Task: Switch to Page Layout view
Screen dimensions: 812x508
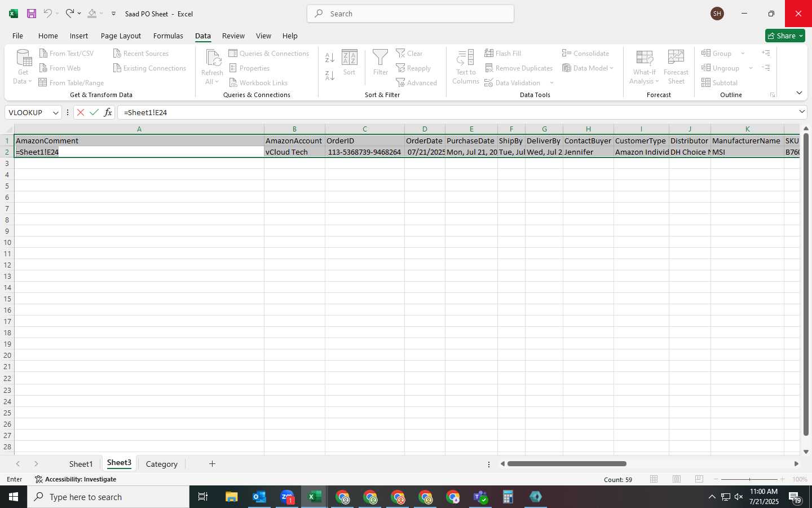Action: pyautogui.click(x=677, y=479)
